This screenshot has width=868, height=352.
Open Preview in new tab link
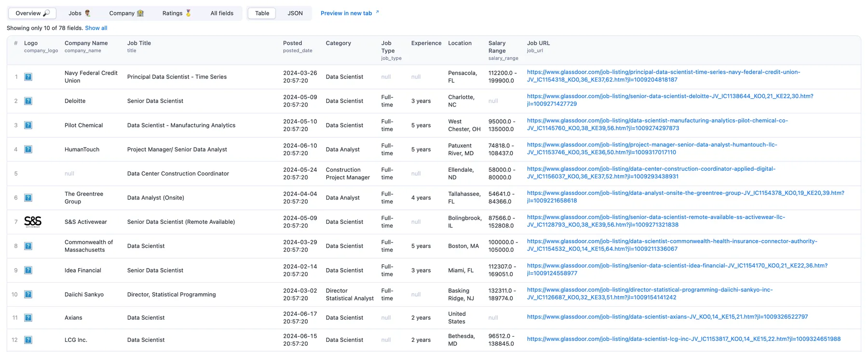(x=350, y=13)
